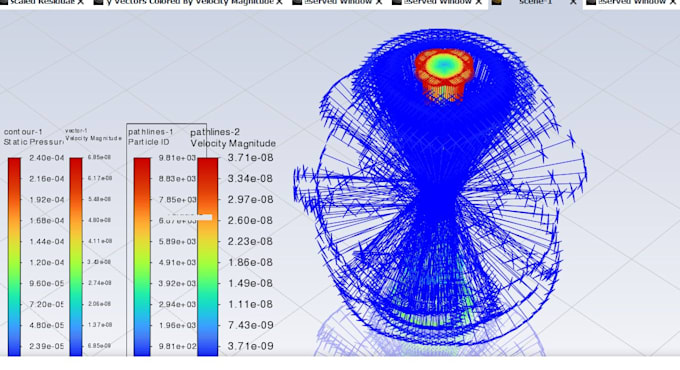Click the 1.37e-08 vector legend value

(x=100, y=325)
